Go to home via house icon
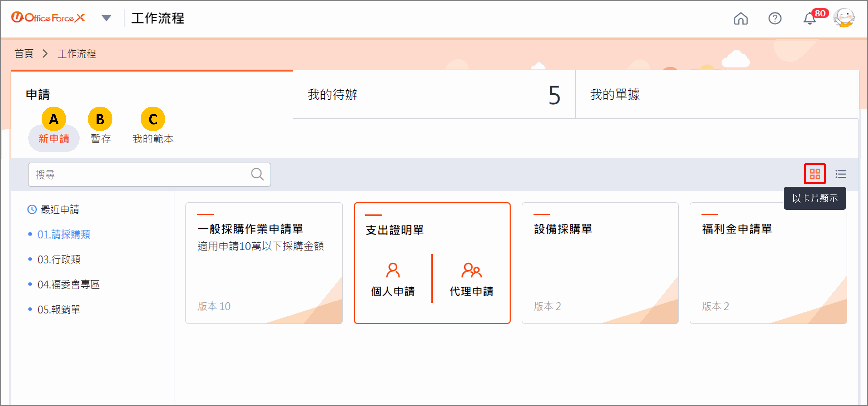The height and width of the screenshot is (406, 868). (x=741, y=18)
